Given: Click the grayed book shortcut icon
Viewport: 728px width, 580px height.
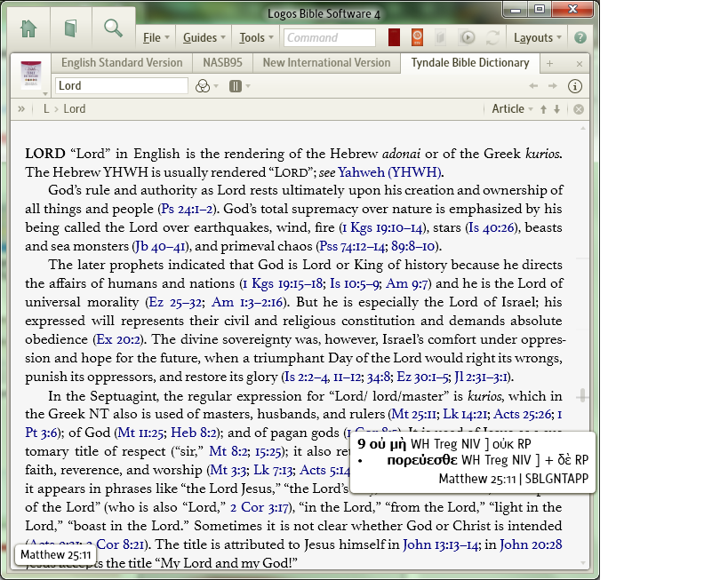Looking at the screenshot, I should tap(440, 37).
